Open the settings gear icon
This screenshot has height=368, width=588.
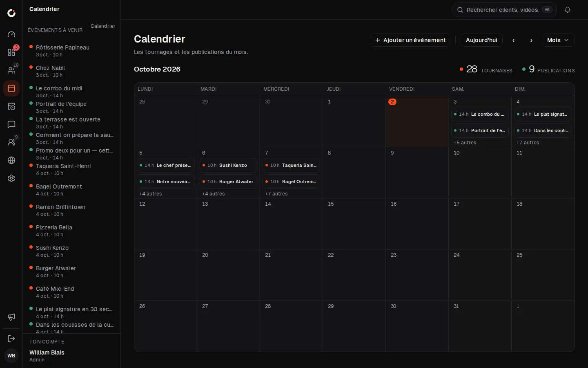coord(11,178)
